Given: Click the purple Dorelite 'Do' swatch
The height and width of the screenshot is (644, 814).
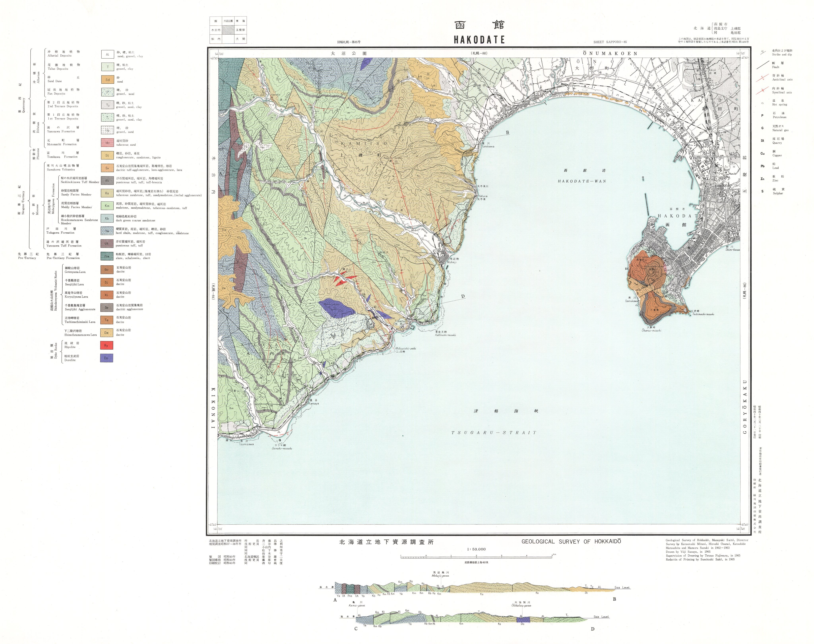Looking at the screenshot, I should 107,358.
